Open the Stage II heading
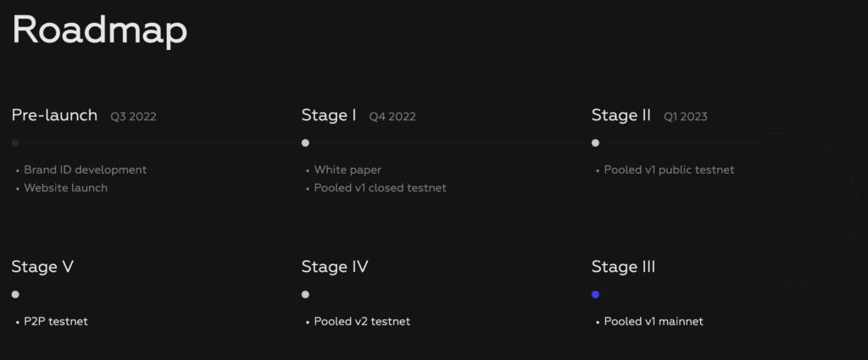This screenshot has height=360, width=868. (x=621, y=115)
